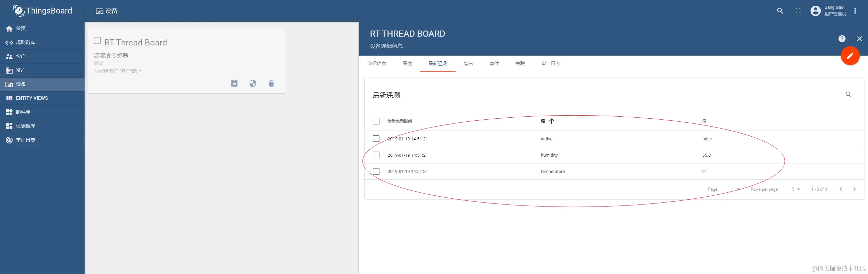Toggle select-all checkbox in telemetry header
Screen dimensions: 868x274
coord(376,121)
